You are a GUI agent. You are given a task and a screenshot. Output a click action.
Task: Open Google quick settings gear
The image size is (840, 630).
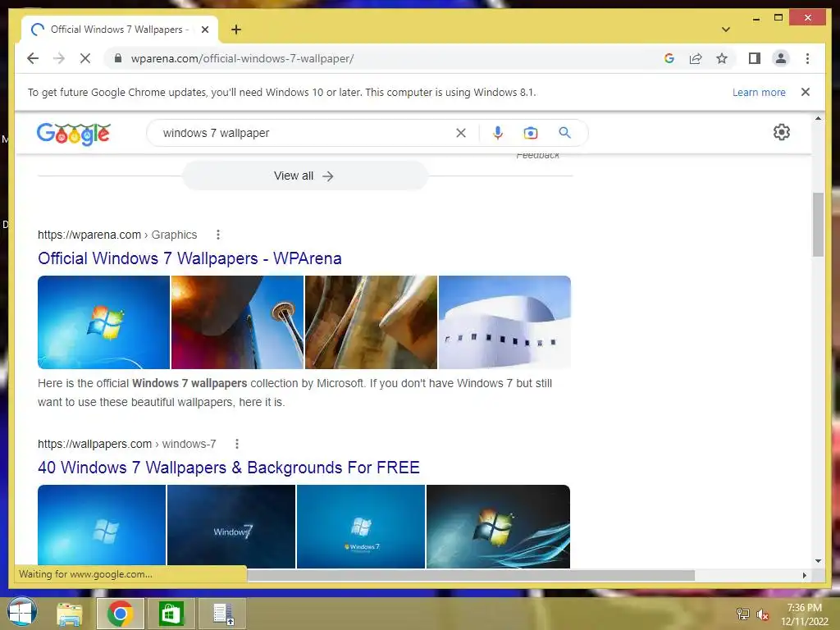781,132
